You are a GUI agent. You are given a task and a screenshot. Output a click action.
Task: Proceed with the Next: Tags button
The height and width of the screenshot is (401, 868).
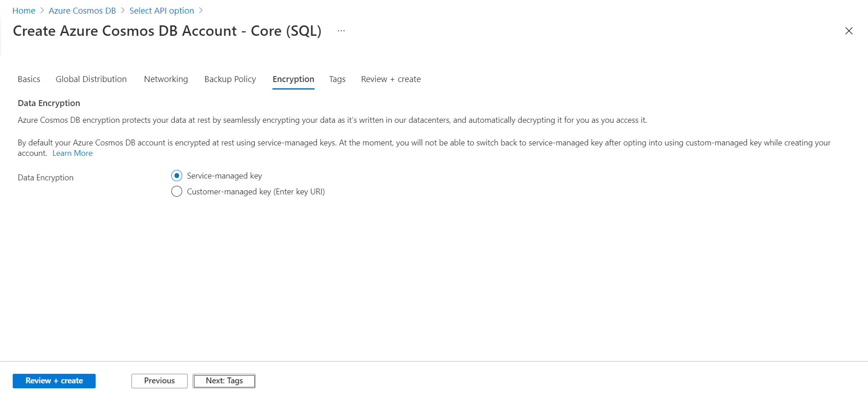(224, 381)
